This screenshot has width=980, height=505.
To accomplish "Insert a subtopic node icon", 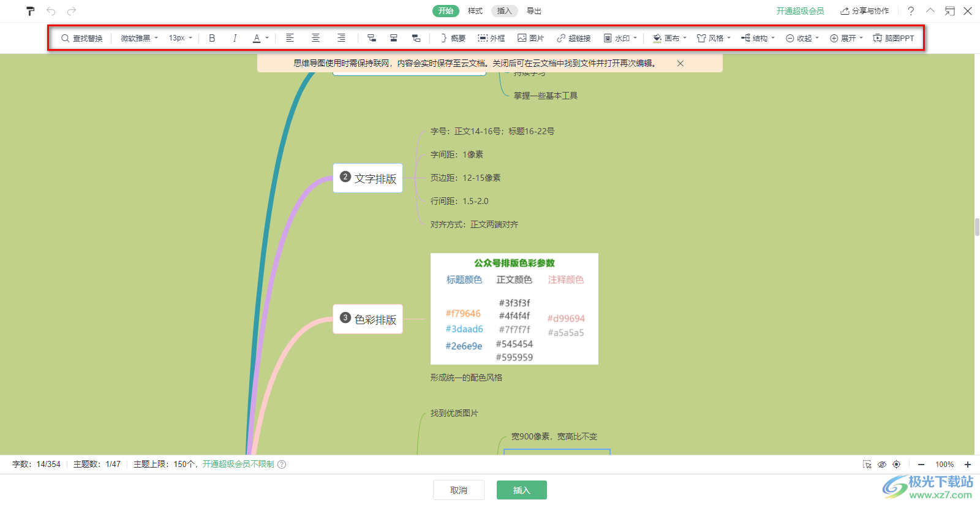I will point(371,38).
